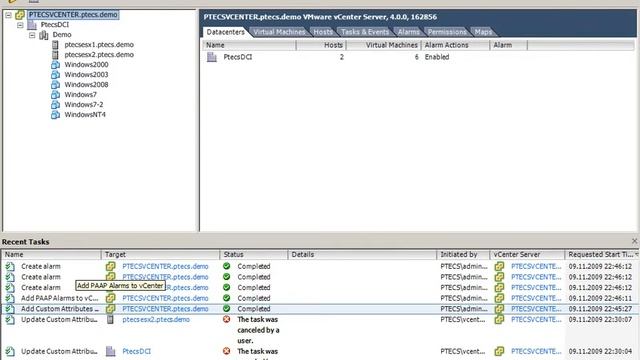The image size is (640, 360).
Task: Select WindowsNT4 in the tree
Action: (85, 115)
